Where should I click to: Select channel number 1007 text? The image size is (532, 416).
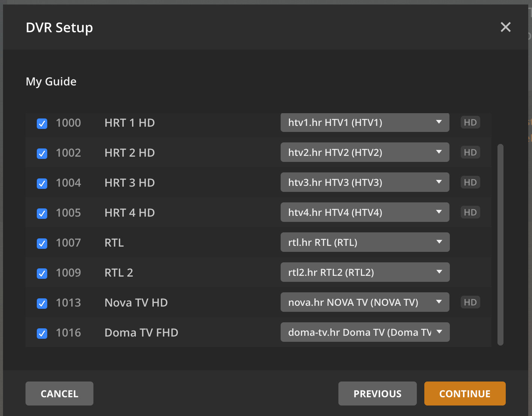(x=68, y=243)
